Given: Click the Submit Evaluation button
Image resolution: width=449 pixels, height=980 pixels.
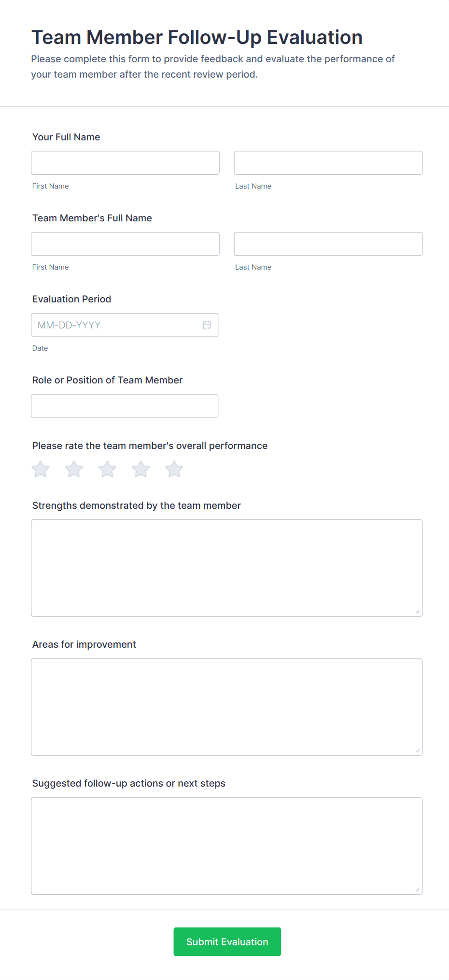Looking at the screenshot, I should coord(227,941).
